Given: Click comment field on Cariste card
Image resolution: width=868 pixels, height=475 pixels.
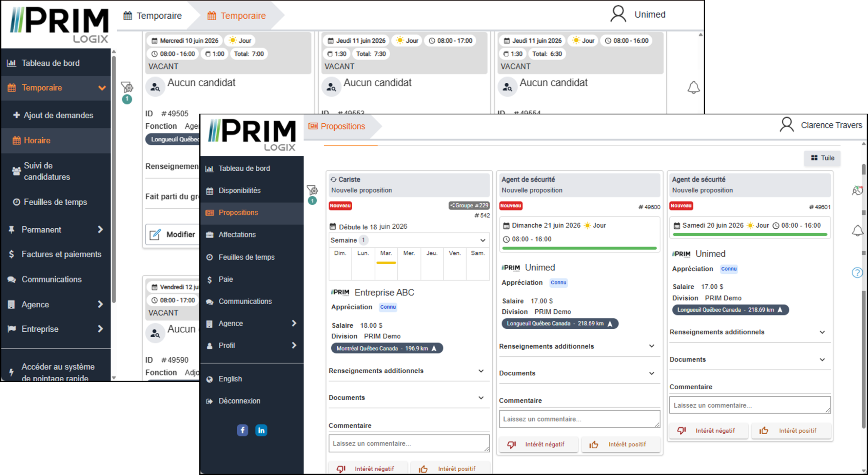Looking at the screenshot, I should click(x=409, y=443).
